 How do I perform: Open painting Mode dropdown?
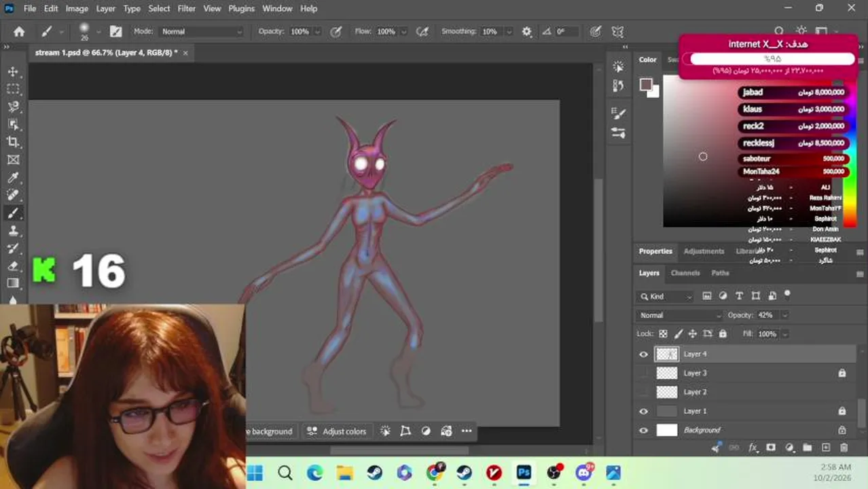click(201, 31)
